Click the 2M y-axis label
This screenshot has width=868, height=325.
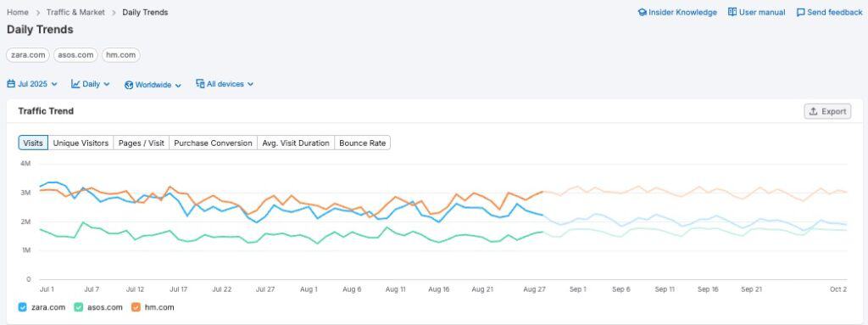(25, 221)
